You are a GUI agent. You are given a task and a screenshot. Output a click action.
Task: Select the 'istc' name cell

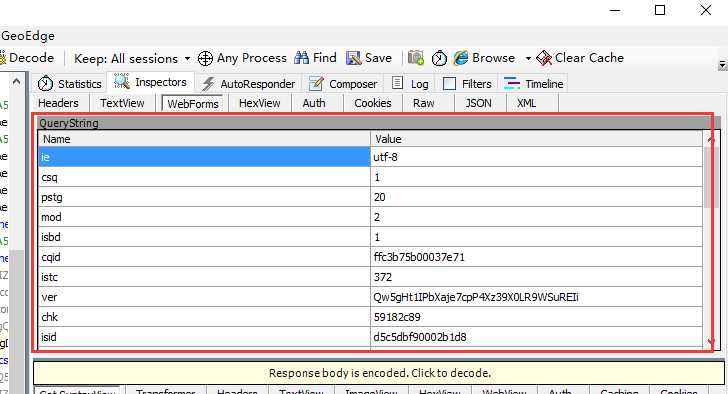click(x=204, y=277)
